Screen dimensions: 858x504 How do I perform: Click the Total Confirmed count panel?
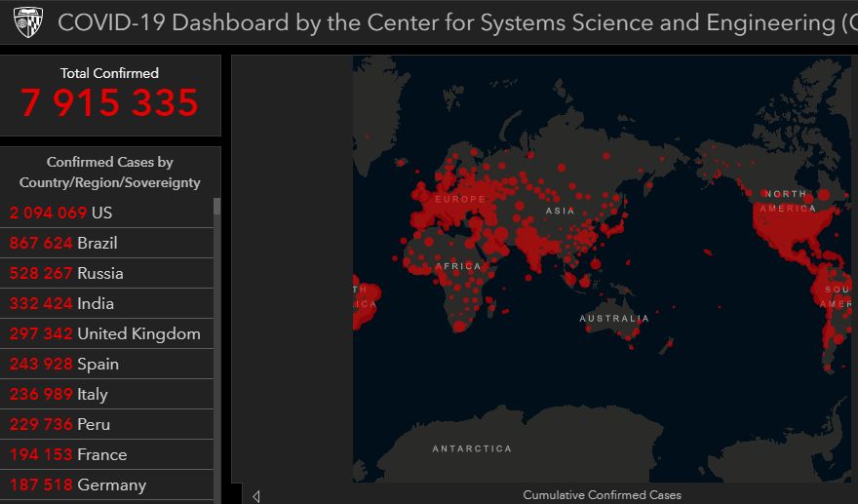[109, 96]
